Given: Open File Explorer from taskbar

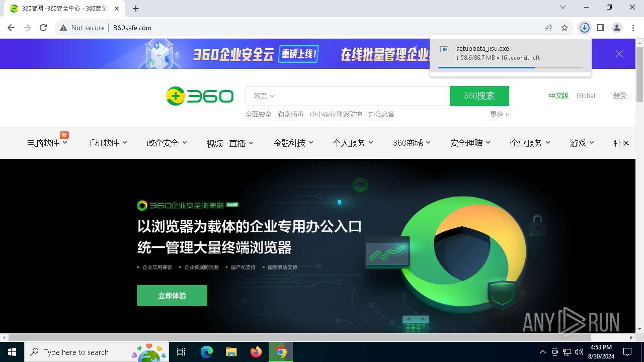Looking at the screenshot, I should click(x=231, y=352).
